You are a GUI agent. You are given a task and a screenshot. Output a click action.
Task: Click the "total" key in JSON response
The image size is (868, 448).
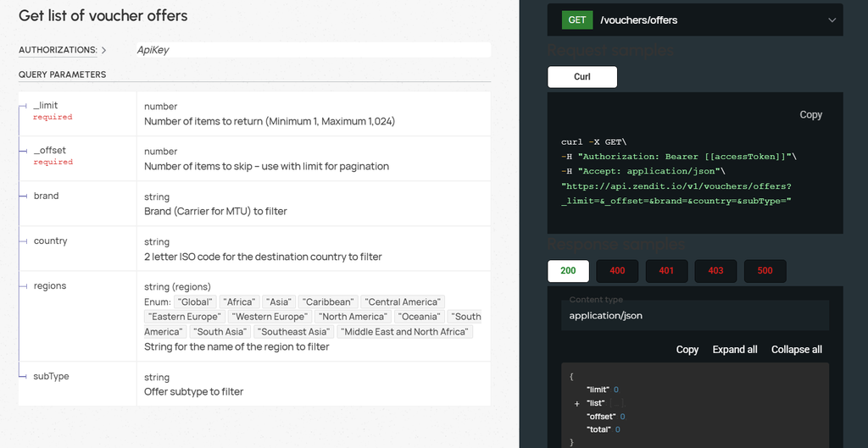point(598,429)
